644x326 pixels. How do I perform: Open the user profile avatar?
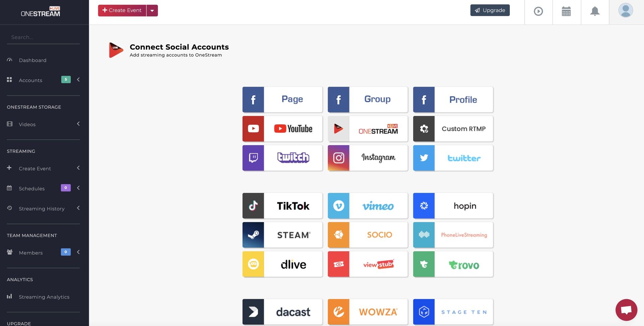[625, 10]
